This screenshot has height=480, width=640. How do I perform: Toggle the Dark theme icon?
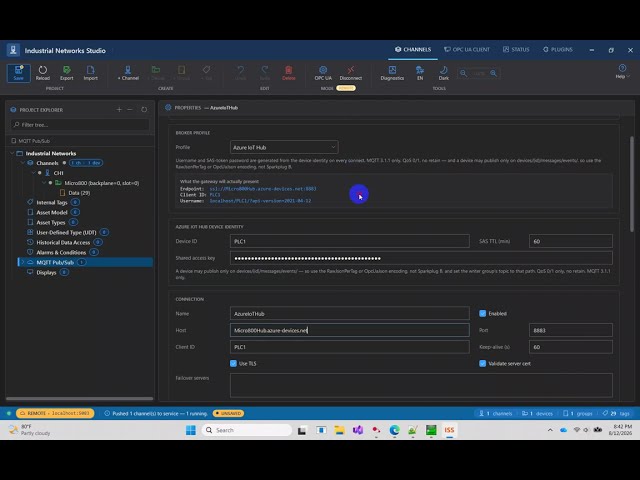[444, 73]
